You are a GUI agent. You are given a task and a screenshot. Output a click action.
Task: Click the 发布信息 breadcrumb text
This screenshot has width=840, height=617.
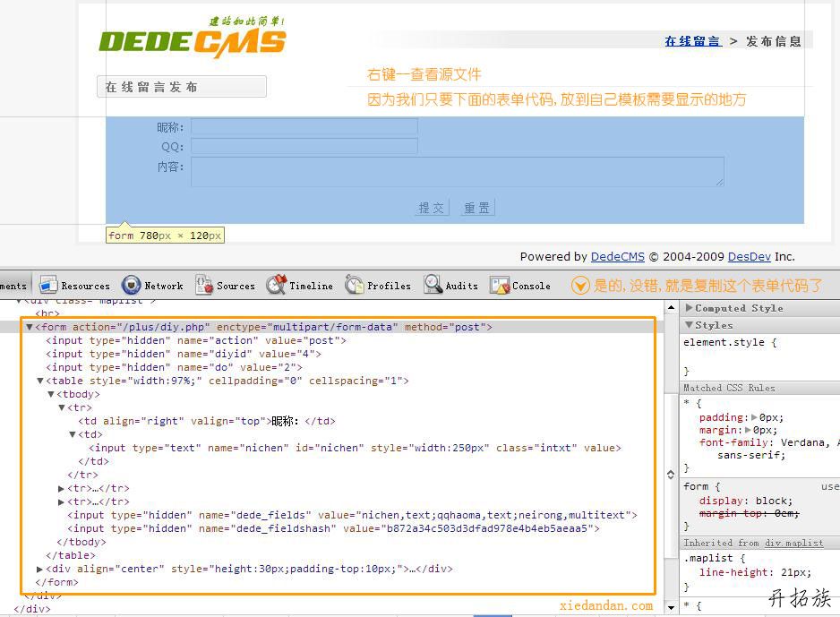[774, 41]
